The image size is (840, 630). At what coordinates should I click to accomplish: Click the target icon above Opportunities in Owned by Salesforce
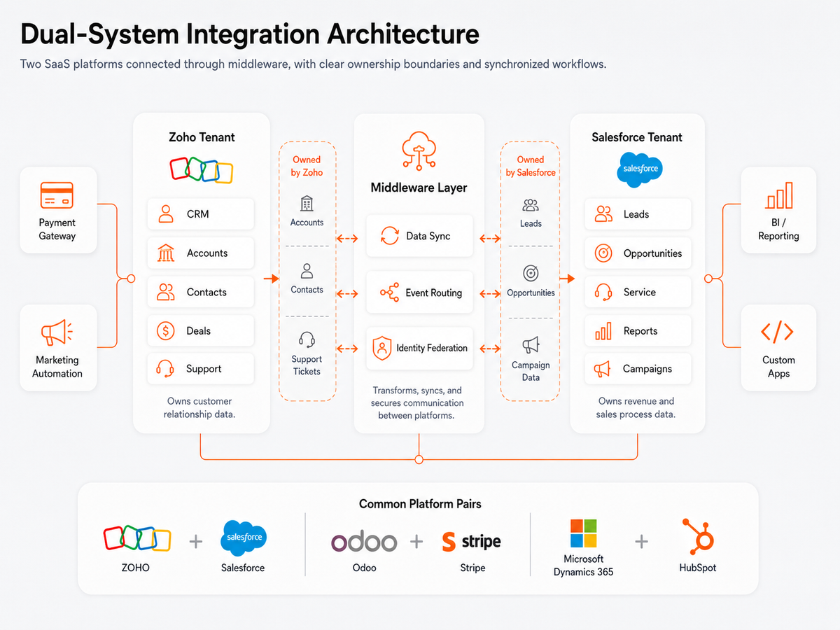tap(531, 273)
